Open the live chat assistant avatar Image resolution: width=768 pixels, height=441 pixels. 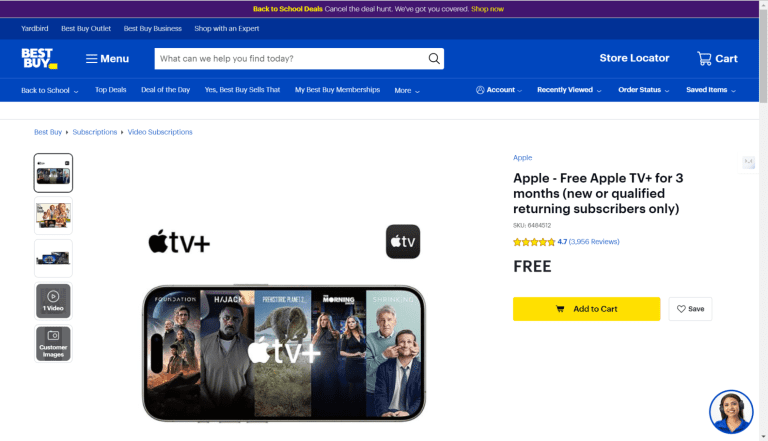(x=730, y=411)
